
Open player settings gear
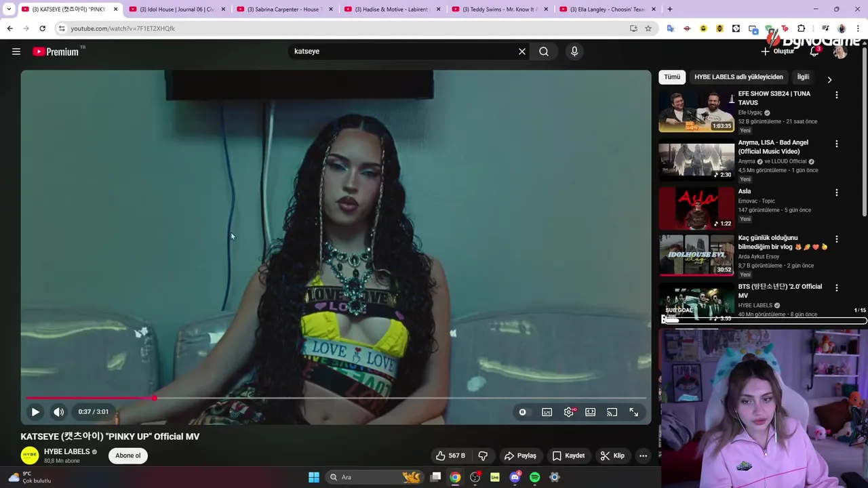point(569,412)
